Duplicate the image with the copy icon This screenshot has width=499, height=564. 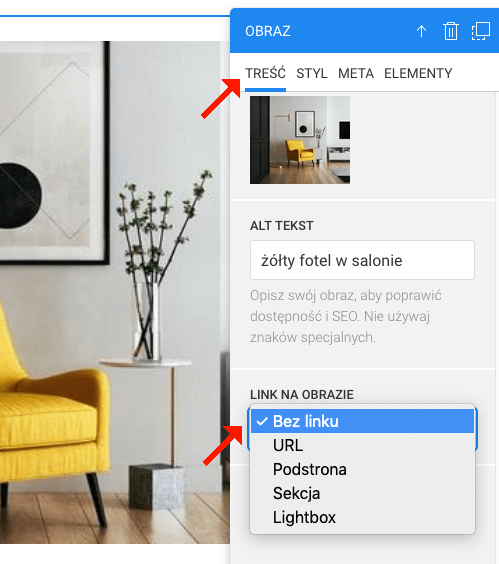tap(481, 31)
